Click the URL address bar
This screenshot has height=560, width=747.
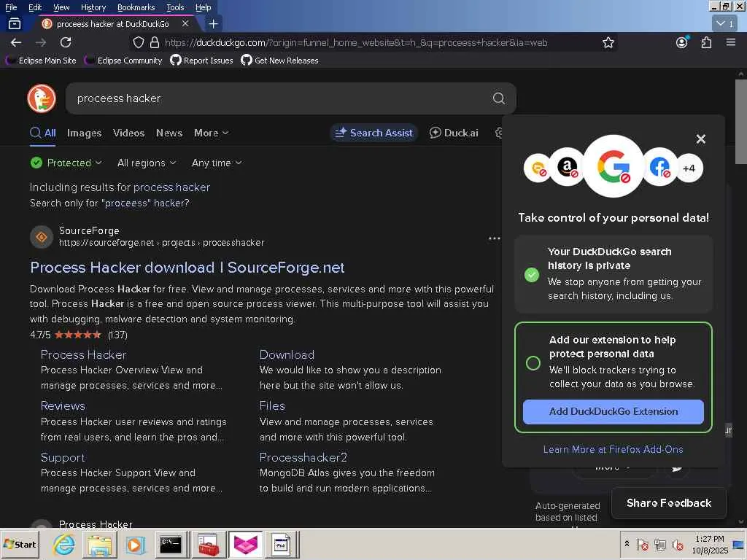[355, 42]
